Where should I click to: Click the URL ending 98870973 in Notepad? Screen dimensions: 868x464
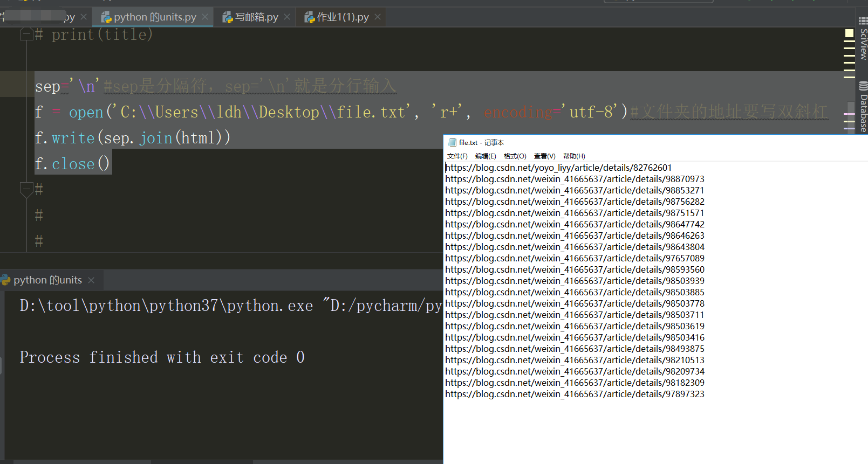(575, 179)
